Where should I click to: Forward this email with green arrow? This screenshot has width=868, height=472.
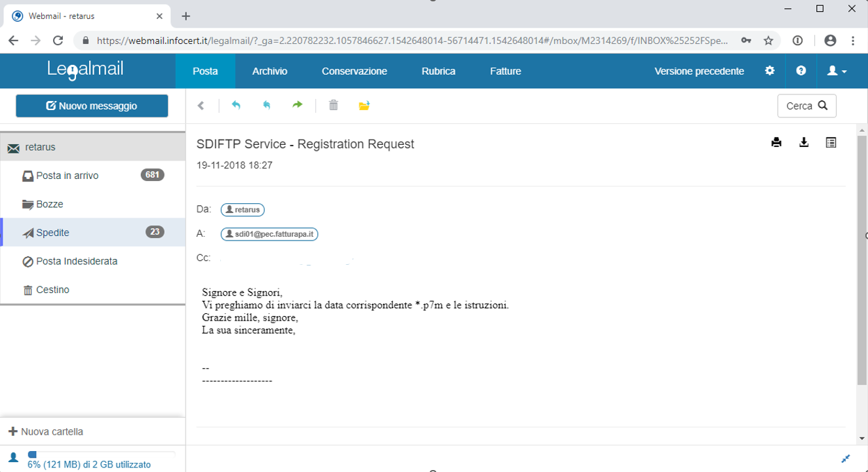click(298, 106)
